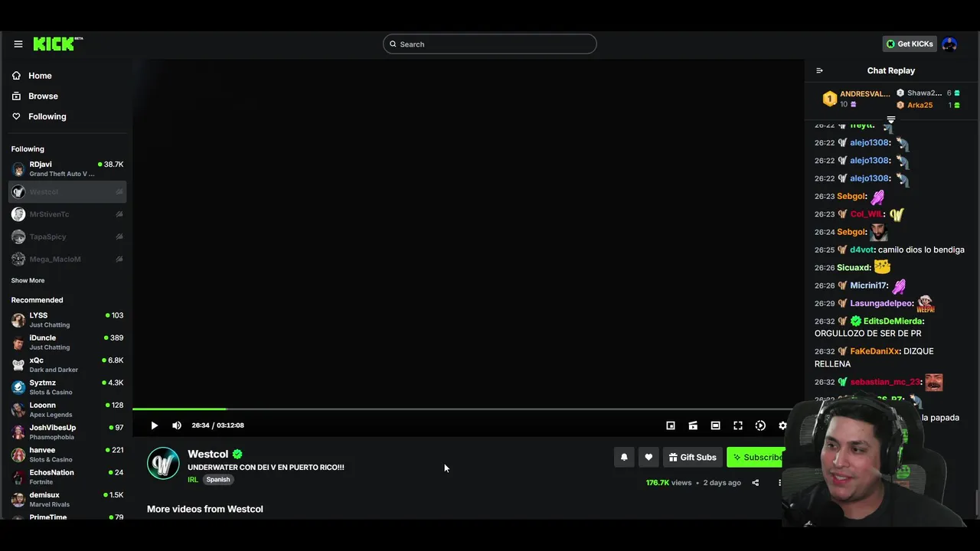Image resolution: width=980 pixels, height=551 pixels.
Task: Open LYSS recommended channel
Action: pyautogui.click(x=67, y=320)
